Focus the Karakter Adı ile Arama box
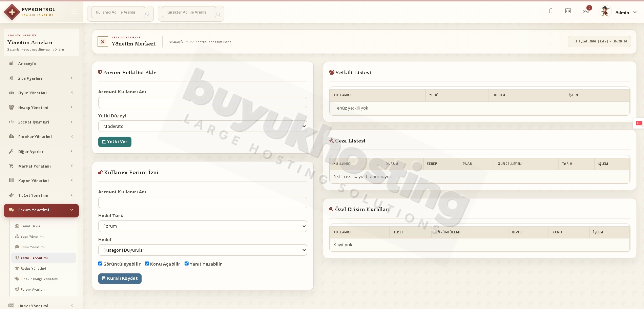 click(189, 12)
